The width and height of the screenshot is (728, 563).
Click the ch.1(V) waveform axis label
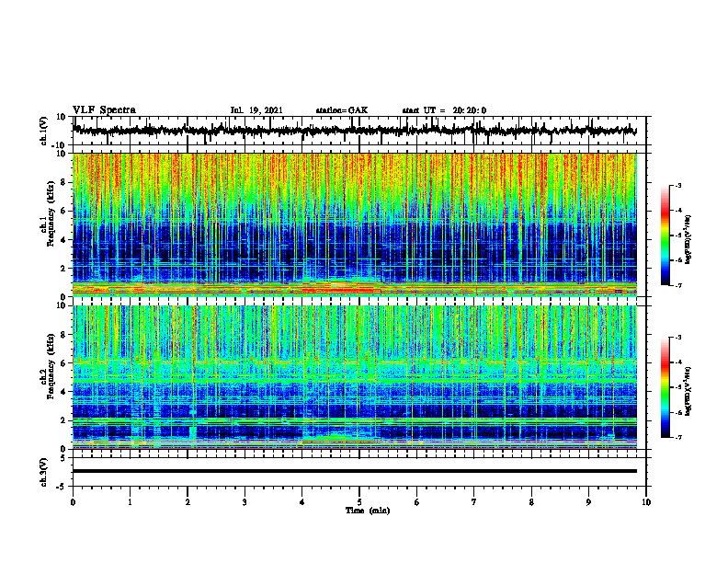click(x=44, y=131)
